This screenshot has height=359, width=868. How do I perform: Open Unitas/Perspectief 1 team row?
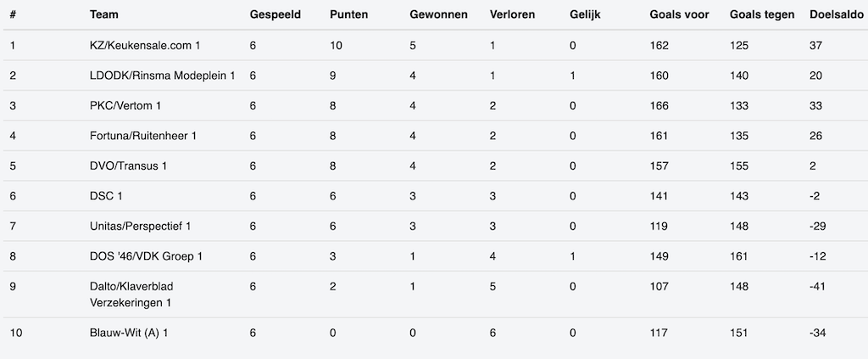pos(140,227)
